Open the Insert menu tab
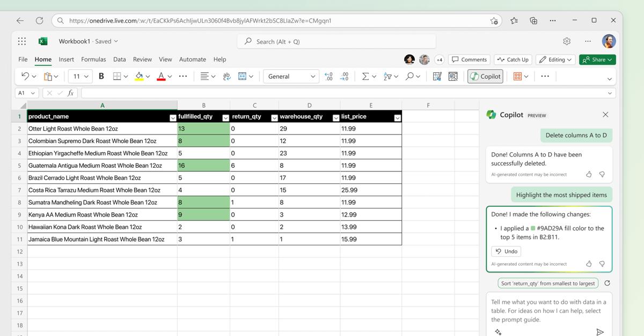 [x=66, y=59]
